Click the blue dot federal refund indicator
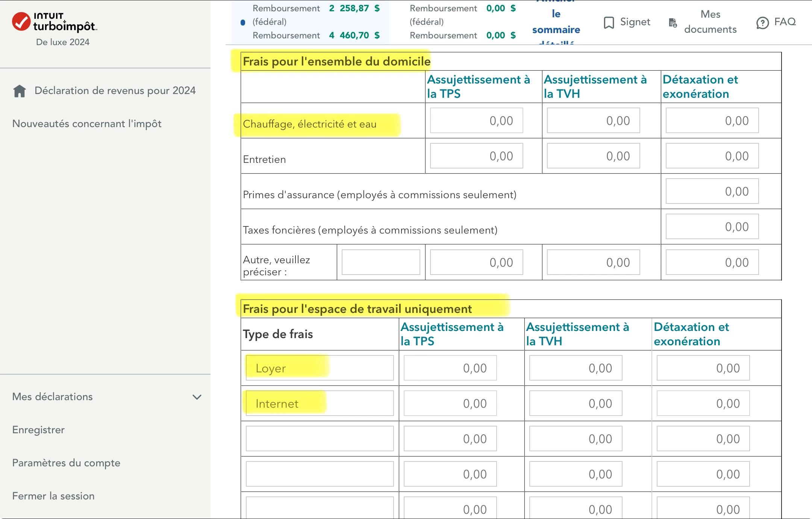This screenshot has height=519, width=812. (243, 23)
